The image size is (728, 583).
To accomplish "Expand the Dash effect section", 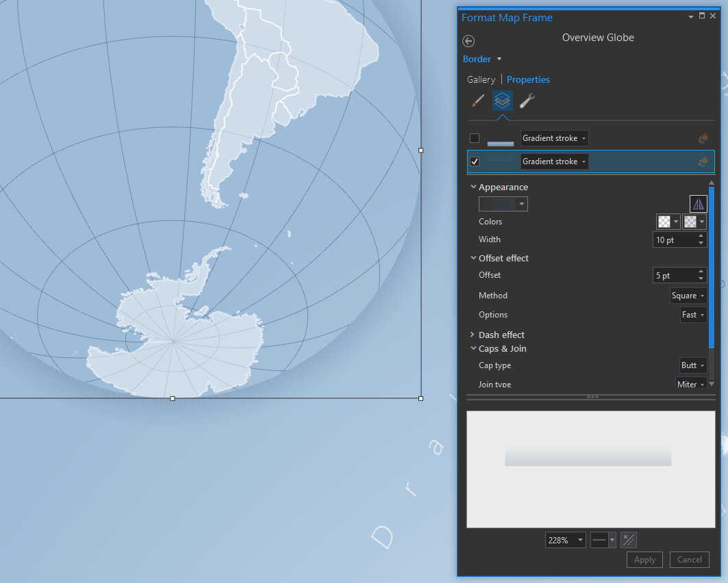I will click(x=472, y=335).
